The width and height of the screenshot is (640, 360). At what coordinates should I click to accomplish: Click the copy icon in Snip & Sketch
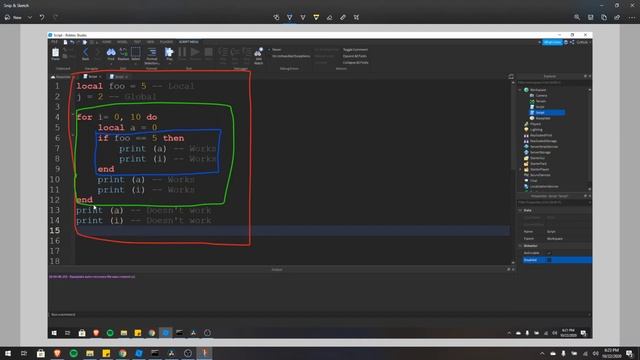pyautogui.click(x=604, y=17)
